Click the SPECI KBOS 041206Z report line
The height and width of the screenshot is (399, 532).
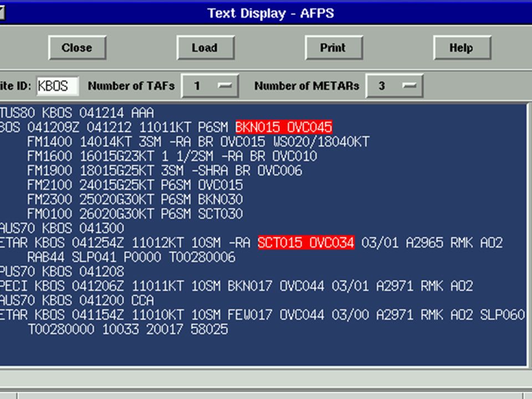(x=237, y=286)
